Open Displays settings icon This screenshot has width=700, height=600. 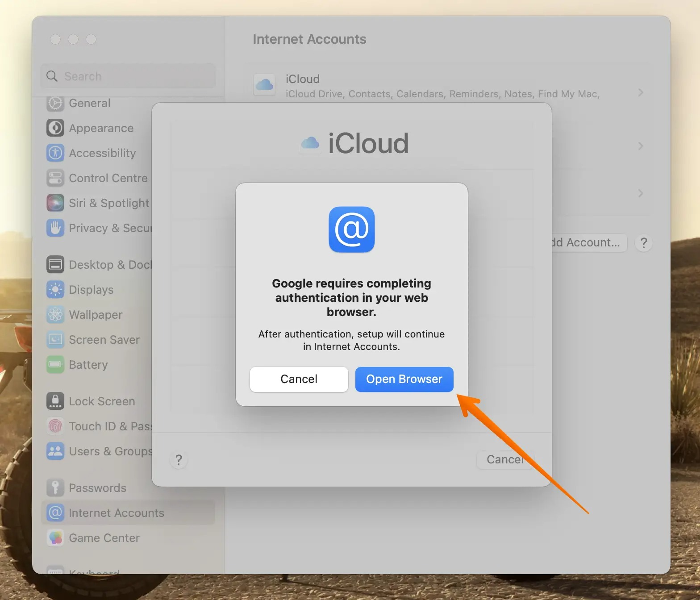pos(55,290)
